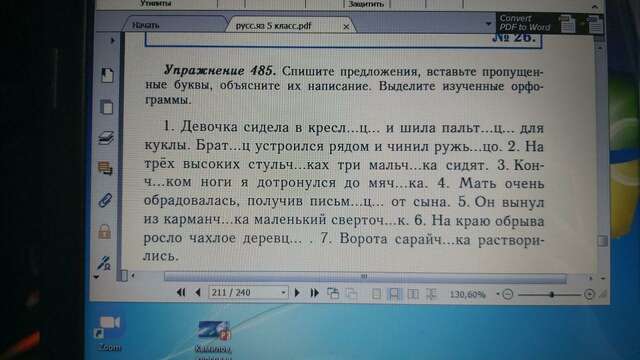Jump to the first page
640x360 pixels.
click(181, 292)
